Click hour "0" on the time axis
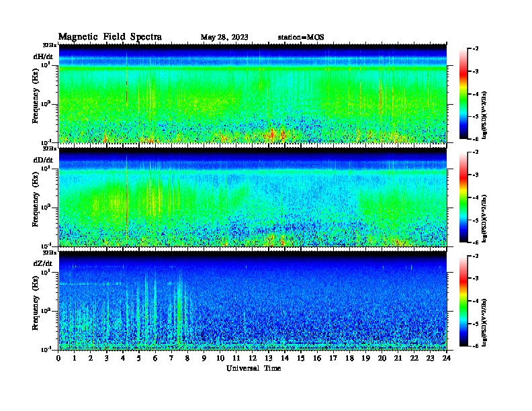This screenshot has width=532, height=411. 58,359
